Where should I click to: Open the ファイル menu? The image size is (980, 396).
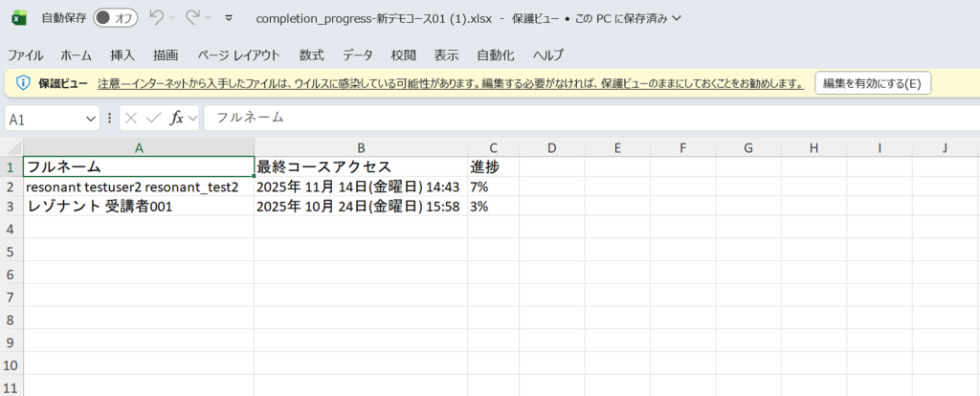(26, 55)
